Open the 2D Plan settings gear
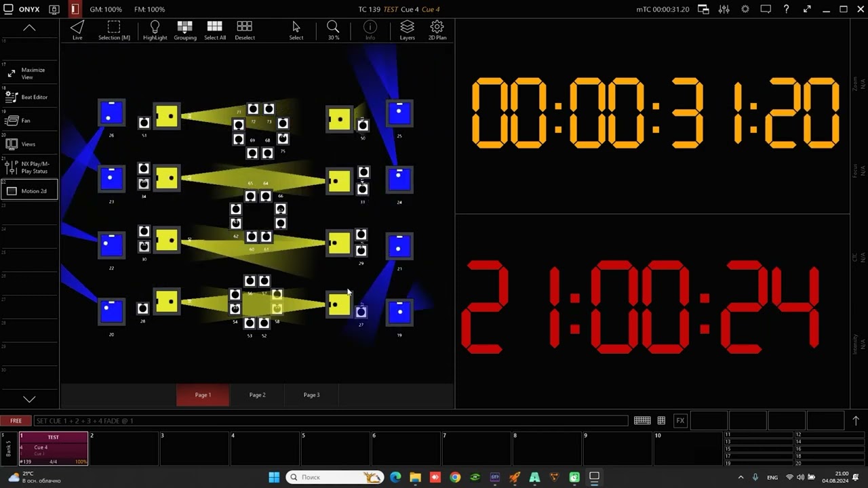 pyautogui.click(x=437, y=30)
